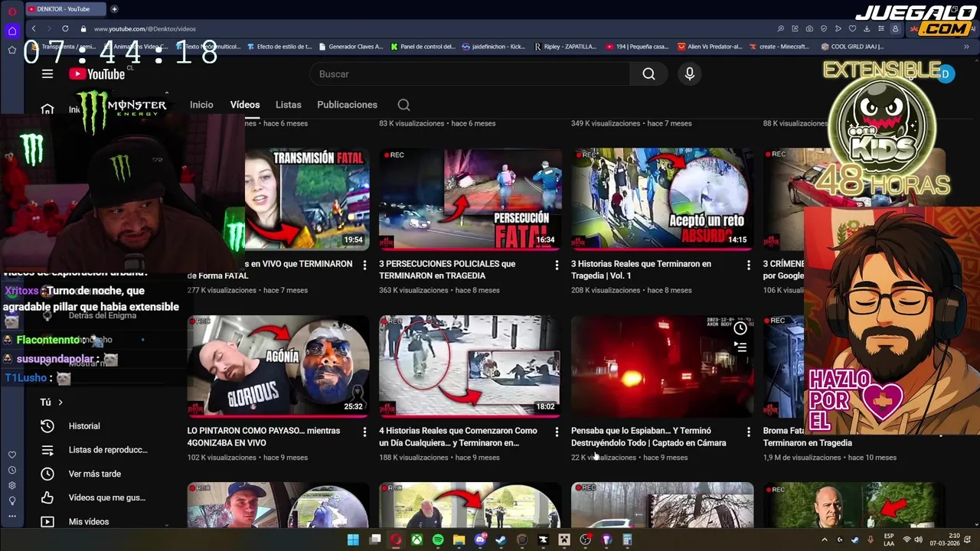Screen dimensions: 980x551
Task: Click the magnifier search button beside Buscar
Action: [x=648, y=74]
